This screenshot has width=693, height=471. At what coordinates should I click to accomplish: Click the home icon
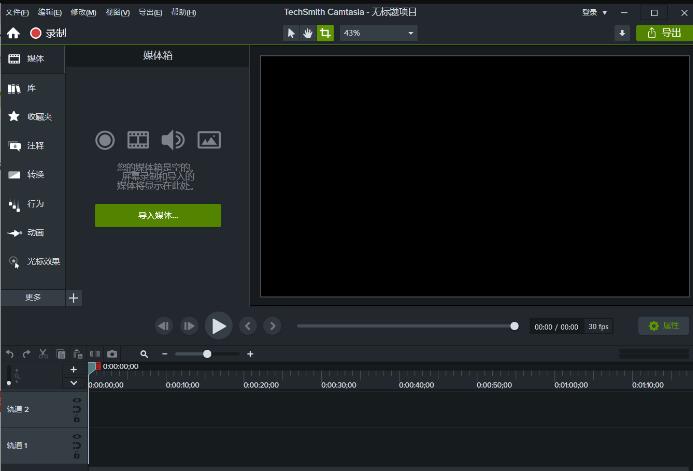pyautogui.click(x=13, y=33)
